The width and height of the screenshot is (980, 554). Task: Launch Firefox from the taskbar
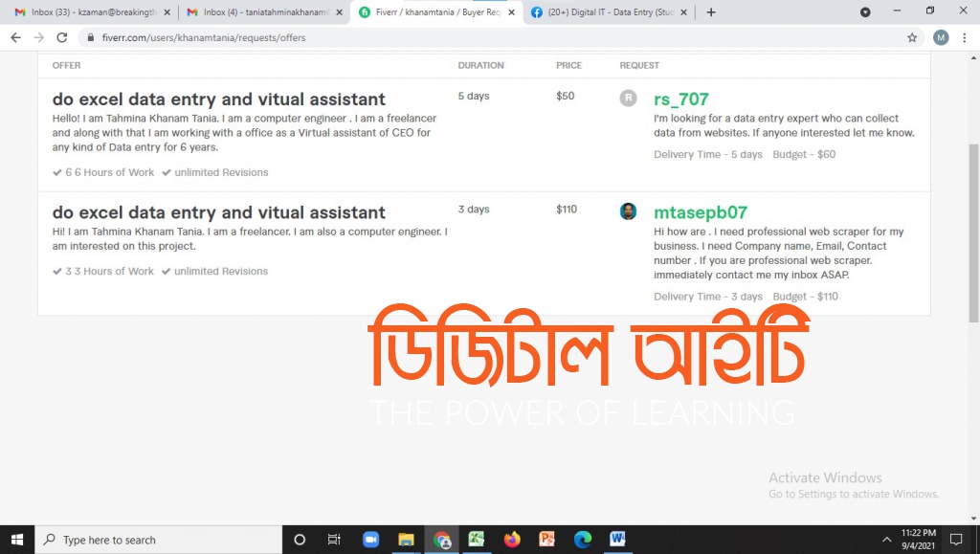coord(512,540)
